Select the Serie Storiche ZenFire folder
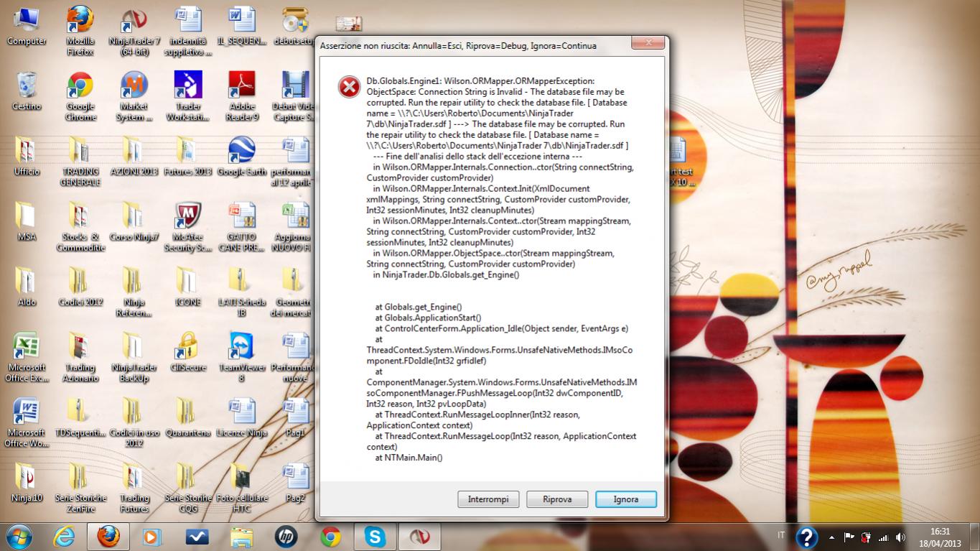This screenshot has height=551, width=980. [80, 488]
